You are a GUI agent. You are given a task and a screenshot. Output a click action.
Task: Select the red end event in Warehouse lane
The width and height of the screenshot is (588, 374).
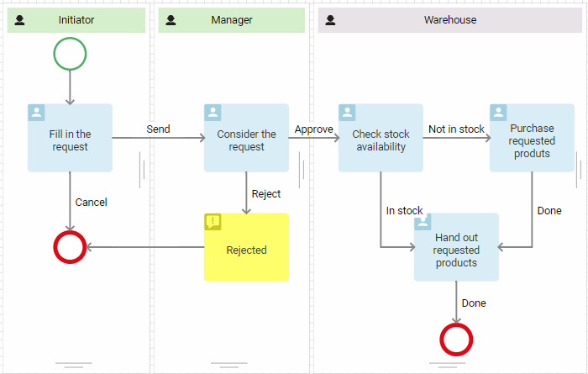pos(456,340)
